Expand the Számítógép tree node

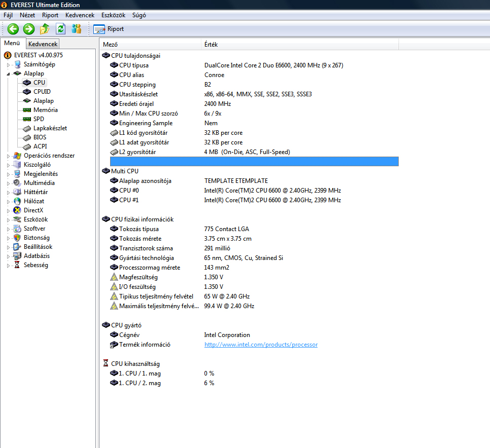[9, 65]
